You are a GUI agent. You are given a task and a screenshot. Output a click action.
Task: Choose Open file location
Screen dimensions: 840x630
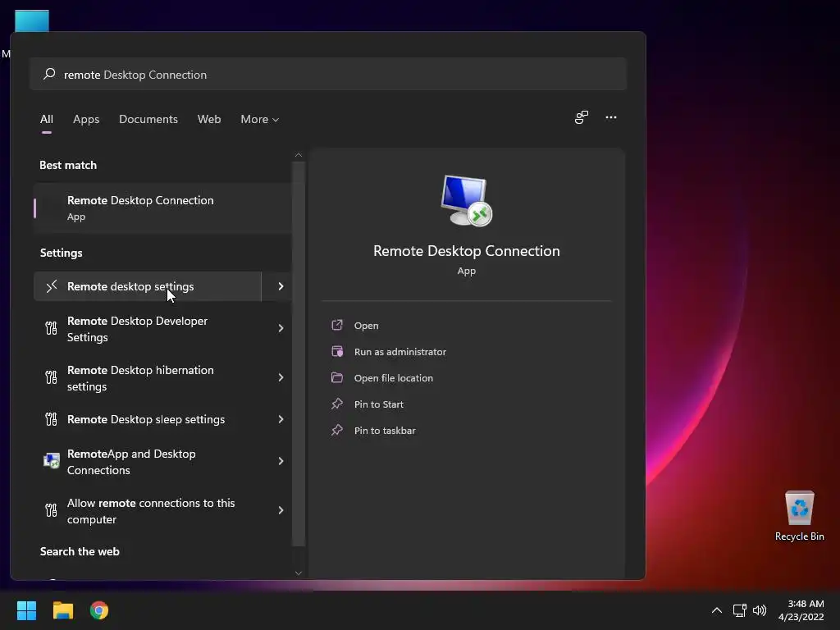point(393,378)
